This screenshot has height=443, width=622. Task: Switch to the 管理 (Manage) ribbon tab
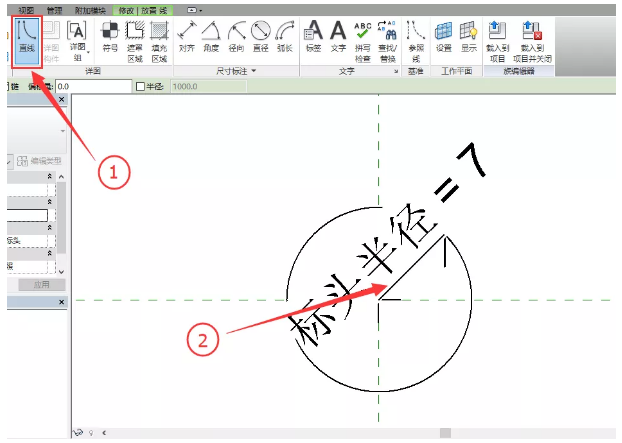[x=54, y=10]
